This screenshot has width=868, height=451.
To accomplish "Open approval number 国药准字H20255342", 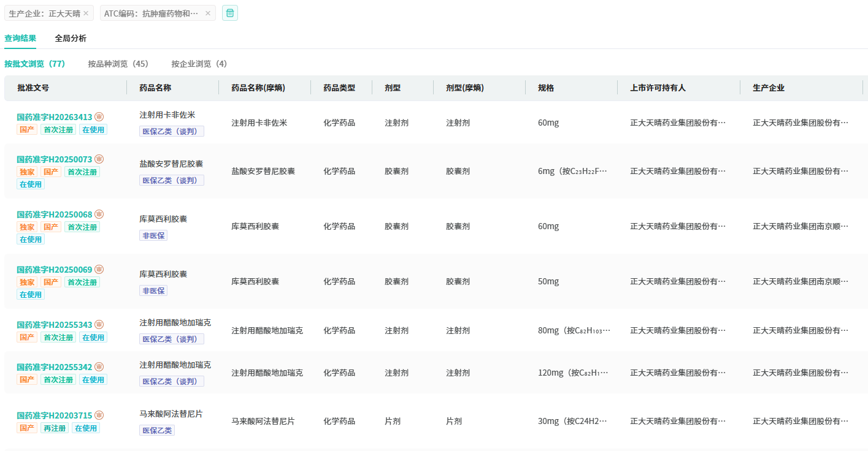I will pyautogui.click(x=54, y=367).
